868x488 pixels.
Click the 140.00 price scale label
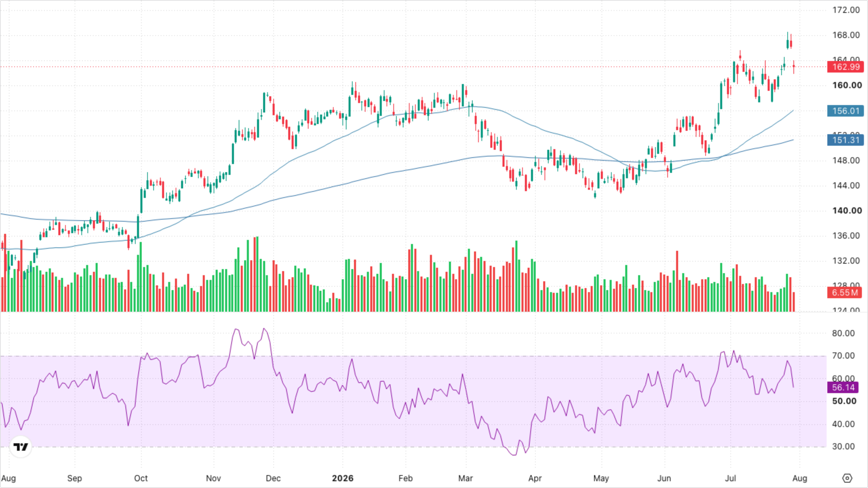(x=847, y=210)
